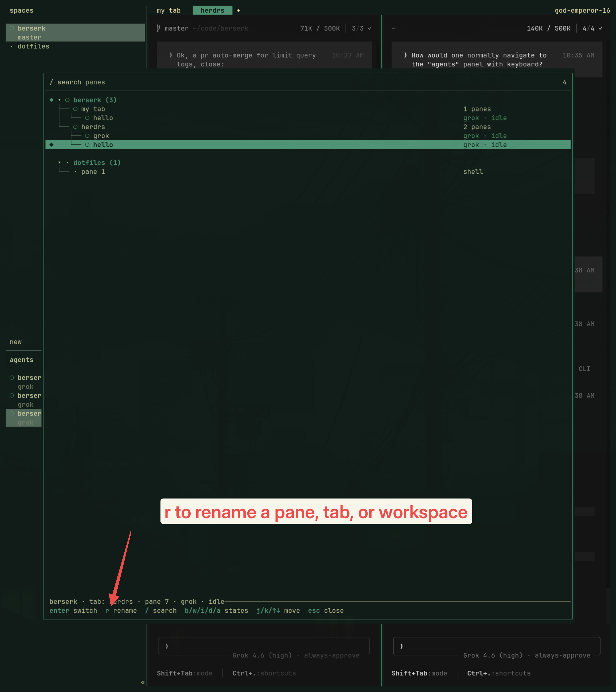This screenshot has height=692, width=616.
Task: Click the 'new' button in the sidebar
Action: [x=16, y=342]
